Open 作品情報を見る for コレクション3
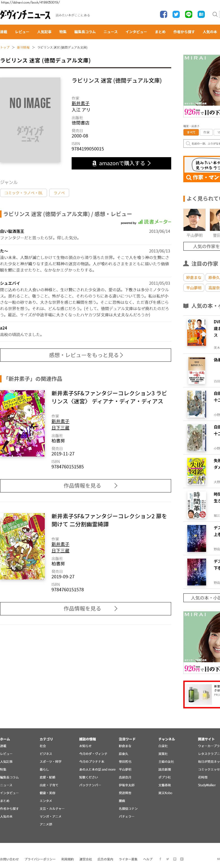This screenshot has height=868, width=220. (x=85, y=486)
